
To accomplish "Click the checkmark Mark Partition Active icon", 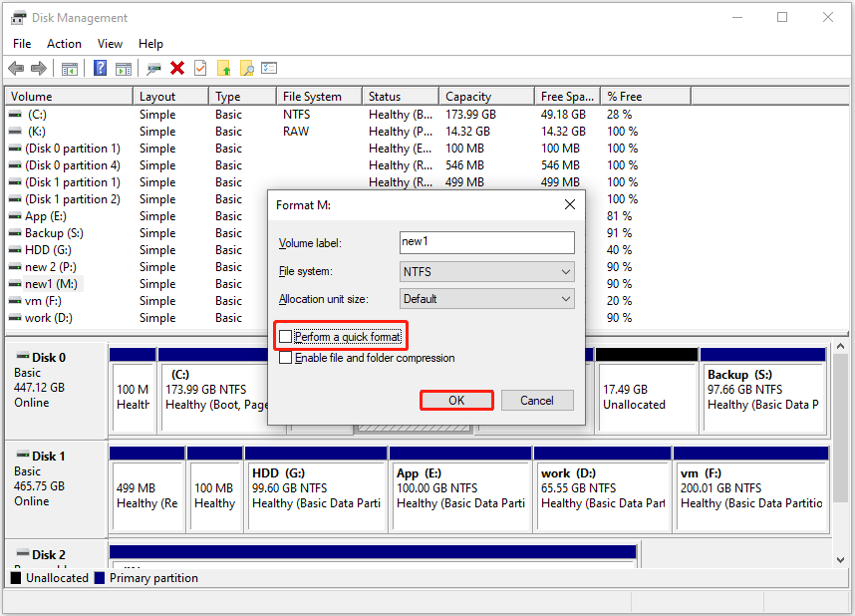I will [x=200, y=68].
